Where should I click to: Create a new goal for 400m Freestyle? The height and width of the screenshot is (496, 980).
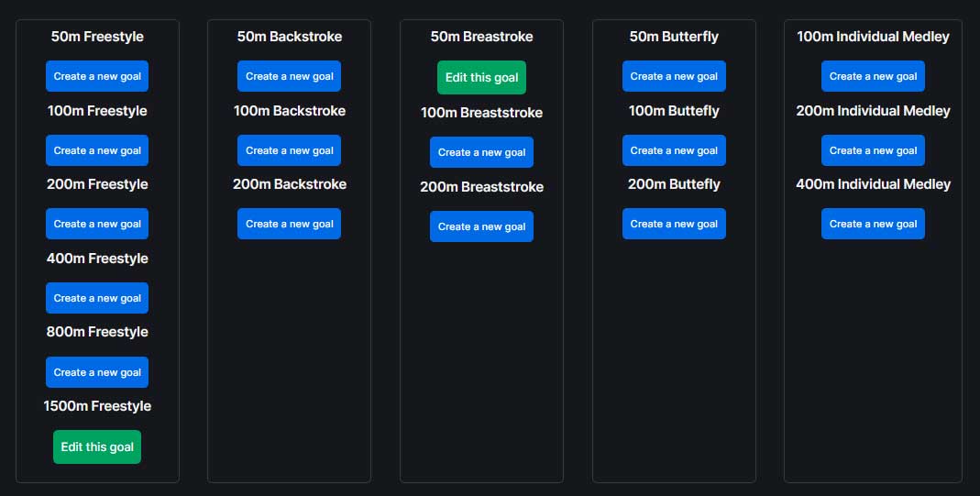click(x=97, y=298)
